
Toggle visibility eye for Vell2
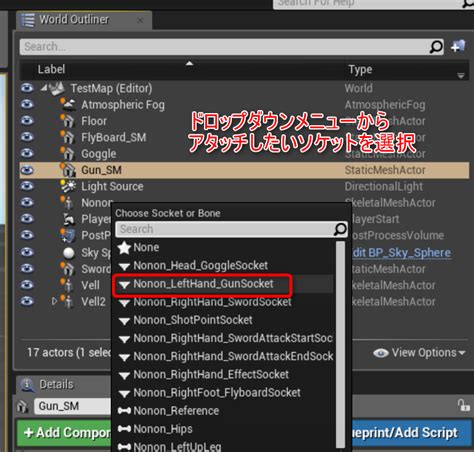point(27,301)
